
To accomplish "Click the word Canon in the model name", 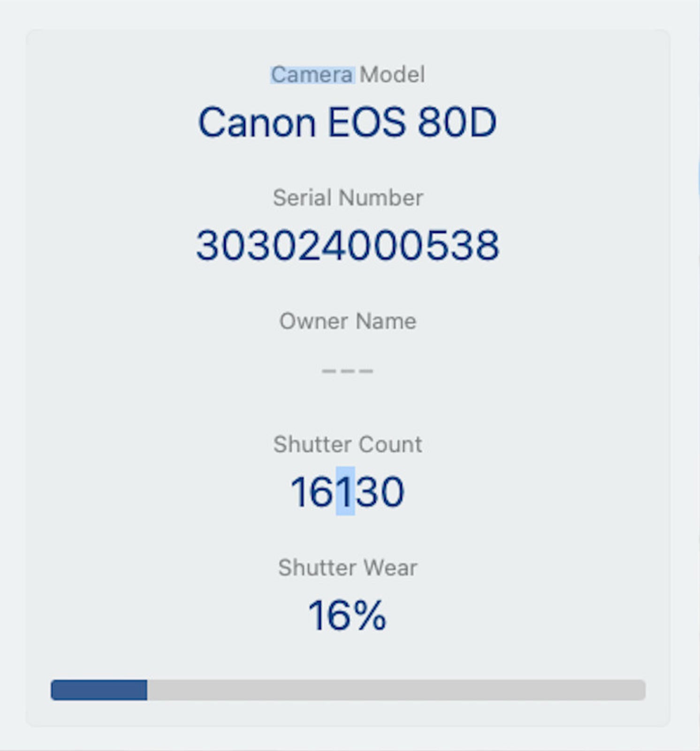I will click(257, 123).
